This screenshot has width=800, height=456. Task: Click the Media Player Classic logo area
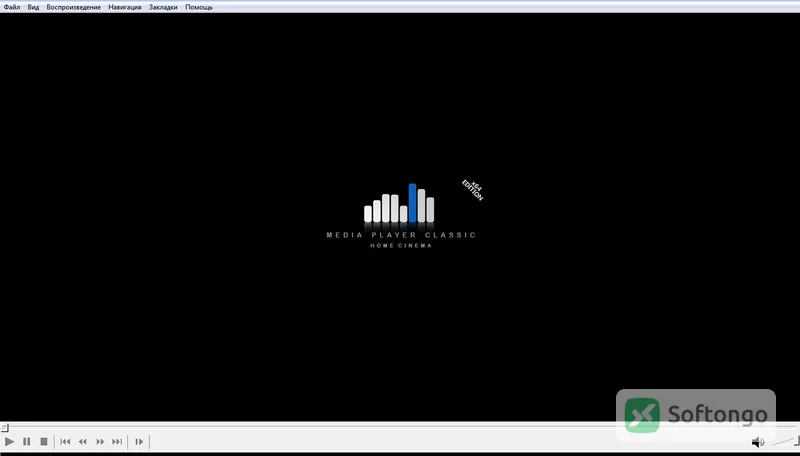[402, 216]
